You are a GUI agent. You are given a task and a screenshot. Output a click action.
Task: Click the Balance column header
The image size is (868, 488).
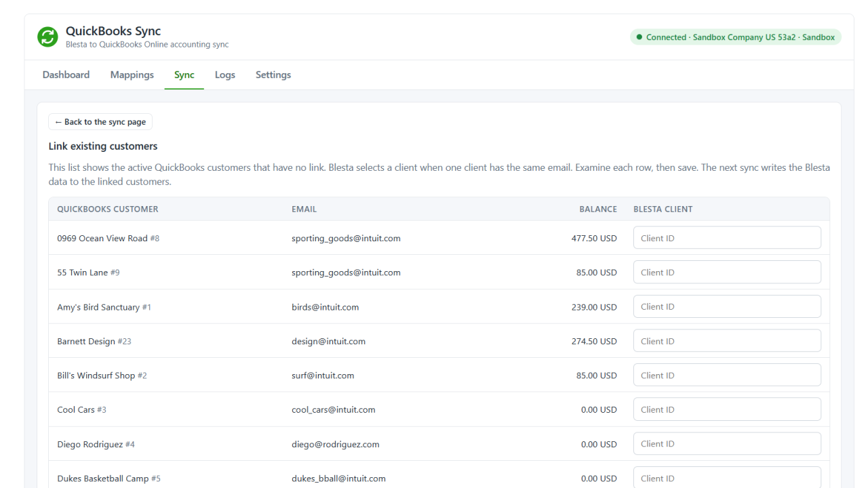coord(598,209)
